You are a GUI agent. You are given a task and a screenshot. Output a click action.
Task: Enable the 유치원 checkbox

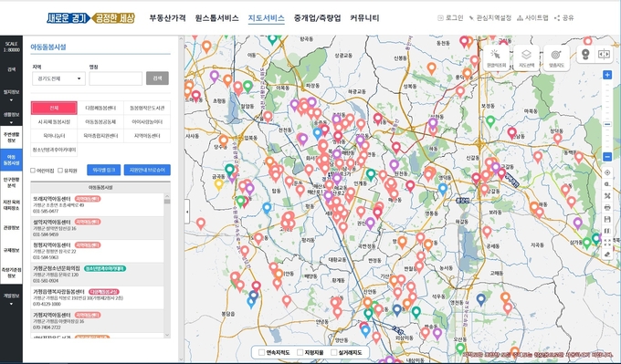pos(60,171)
